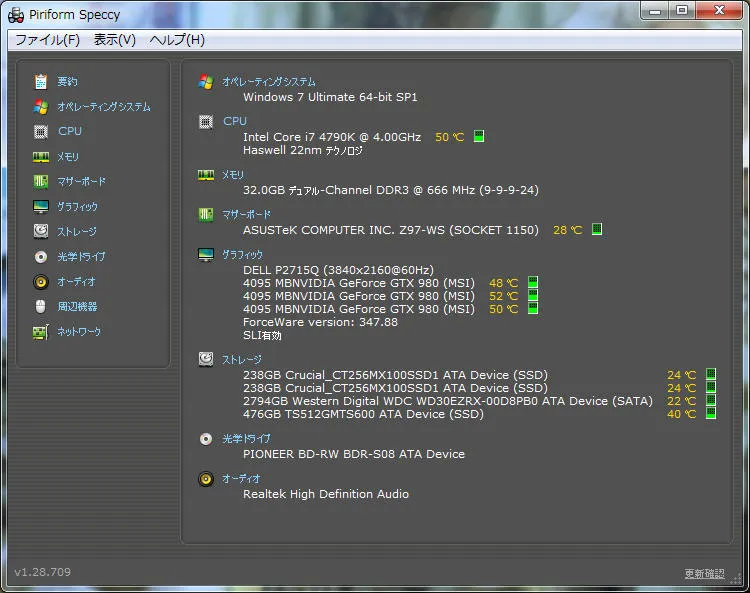Select オーディオ in the sidebar
Image resolution: width=750 pixels, height=593 pixels.
[77, 282]
